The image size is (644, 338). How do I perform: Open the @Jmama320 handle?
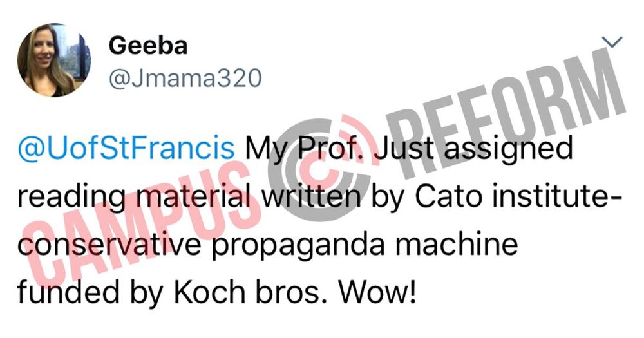coord(185,78)
